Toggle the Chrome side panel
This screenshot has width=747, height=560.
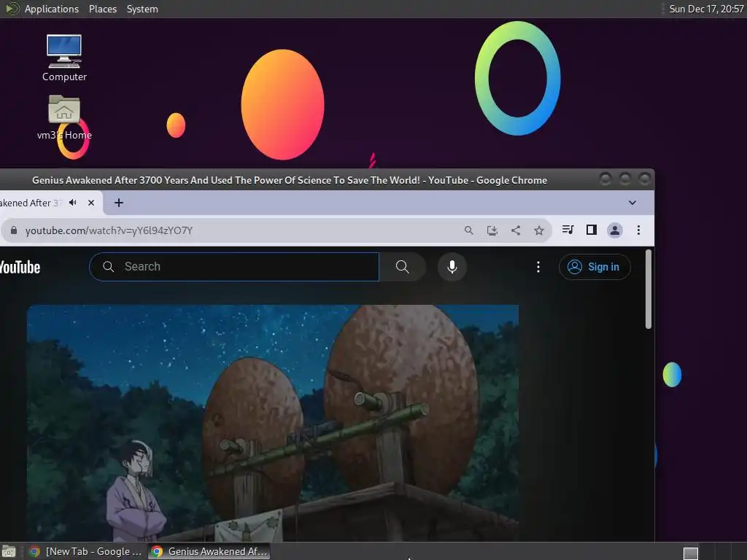click(591, 230)
